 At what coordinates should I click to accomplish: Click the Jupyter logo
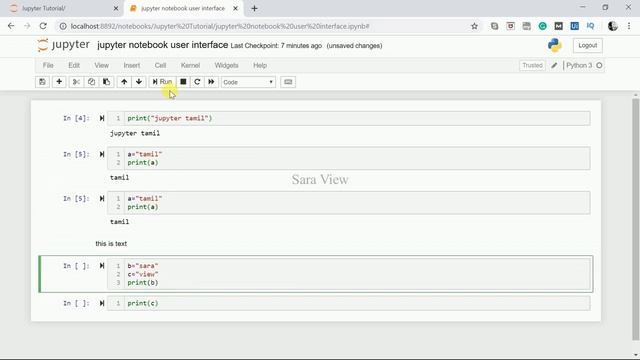pyautogui.click(x=63, y=45)
